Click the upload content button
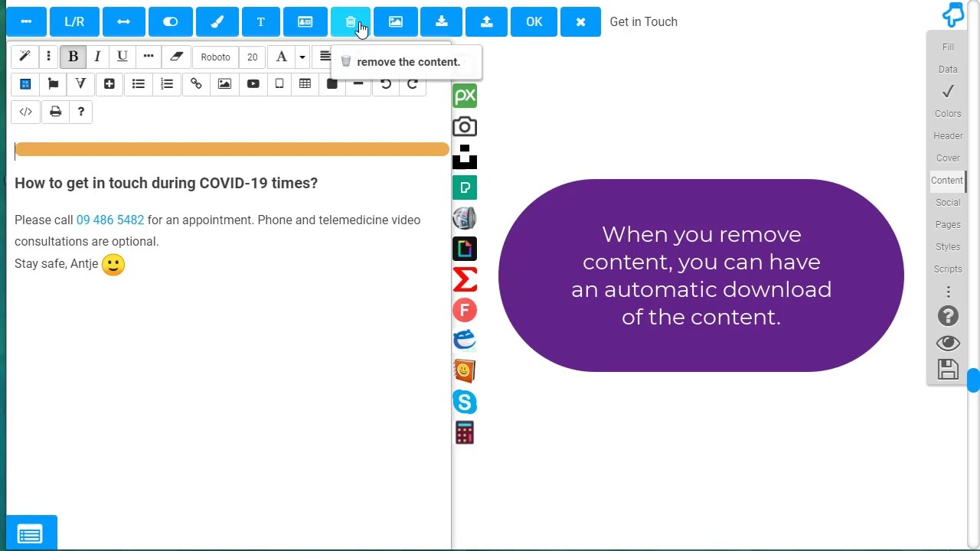Screen dimensions: 980x551 [487, 22]
